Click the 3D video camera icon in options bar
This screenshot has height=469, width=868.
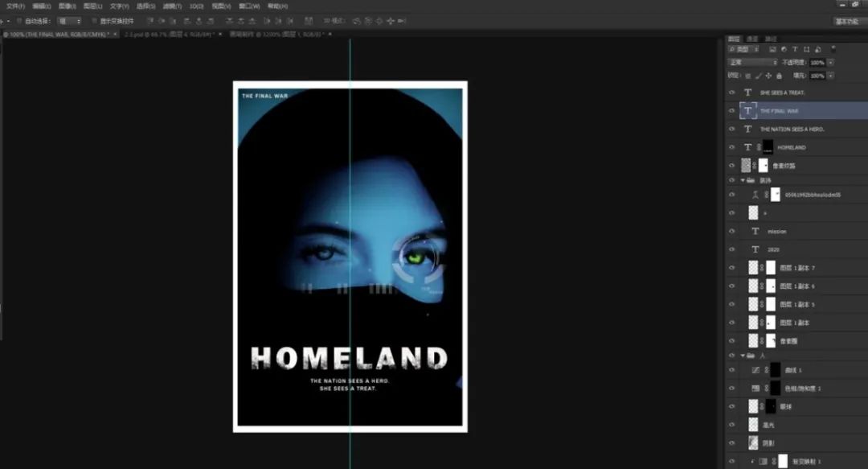(402, 21)
